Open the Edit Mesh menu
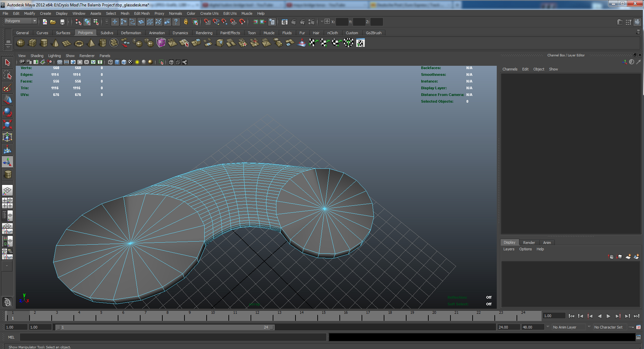The width and height of the screenshot is (644, 349). [x=142, y=13]
